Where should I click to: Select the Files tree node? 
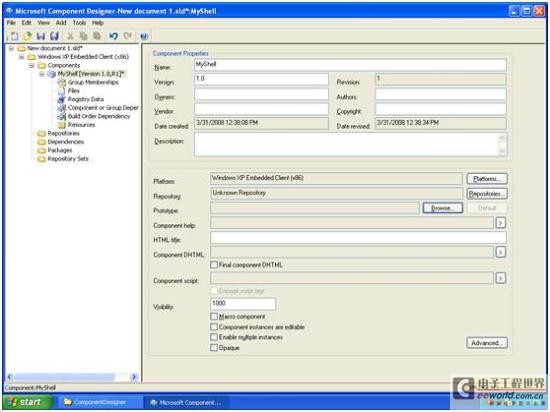point(74,90)
